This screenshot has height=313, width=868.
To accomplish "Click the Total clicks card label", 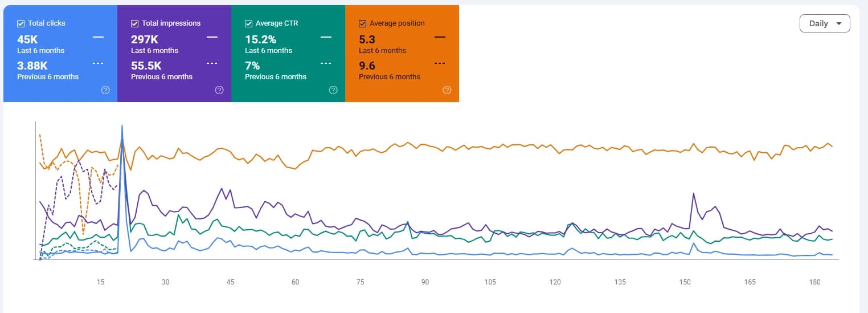I will coord(47,23).
